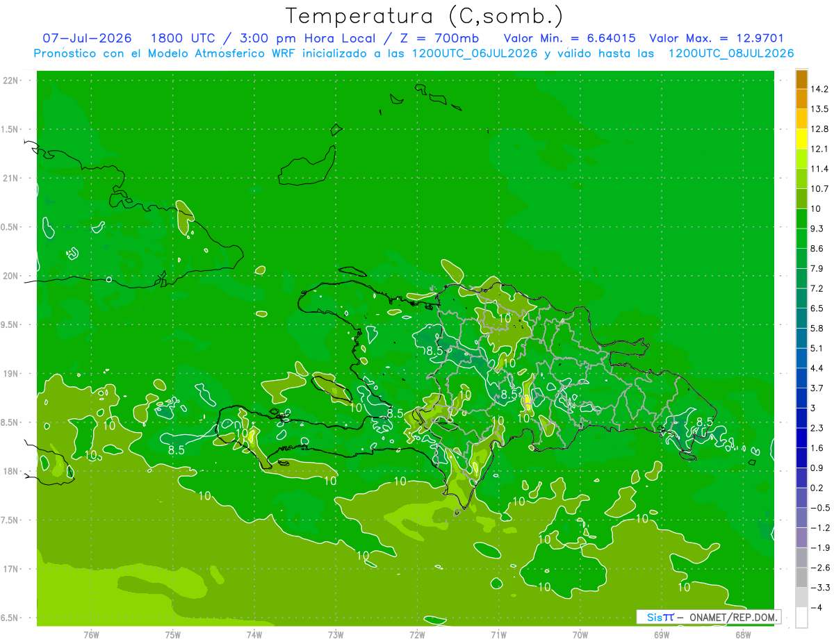This screenshot has height=644, width=834.
Task: Click the '17N' latitude axis label
Action: click(x=10, y=569)
